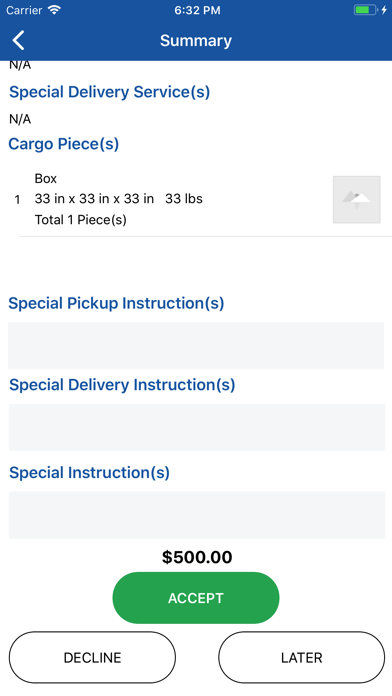Tap the Cargo Piece(s) section heading

pyautogui.click(x=63, y=144)
